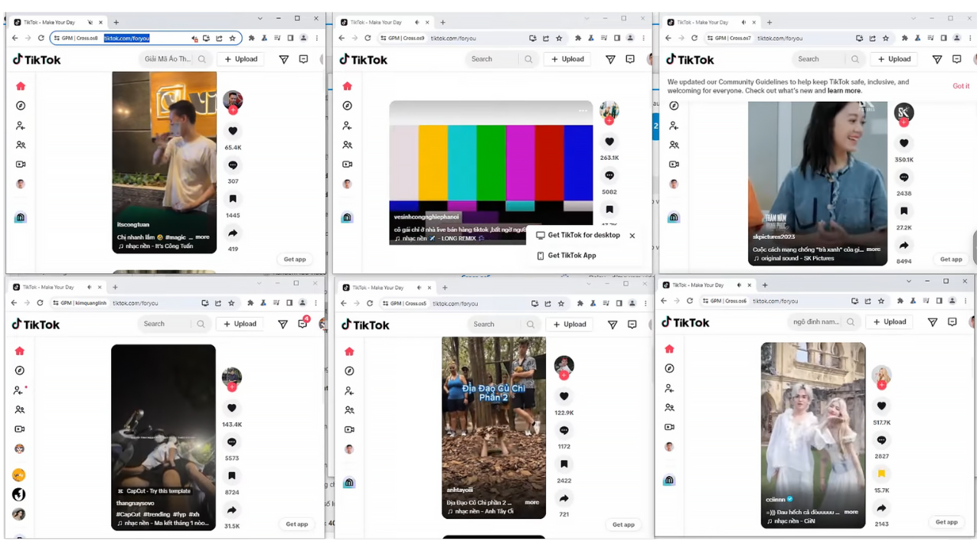Open Chrome three-dot menu in the Cross.os6 window
This screenshot has height=551, width=980.
click(965, 301)
